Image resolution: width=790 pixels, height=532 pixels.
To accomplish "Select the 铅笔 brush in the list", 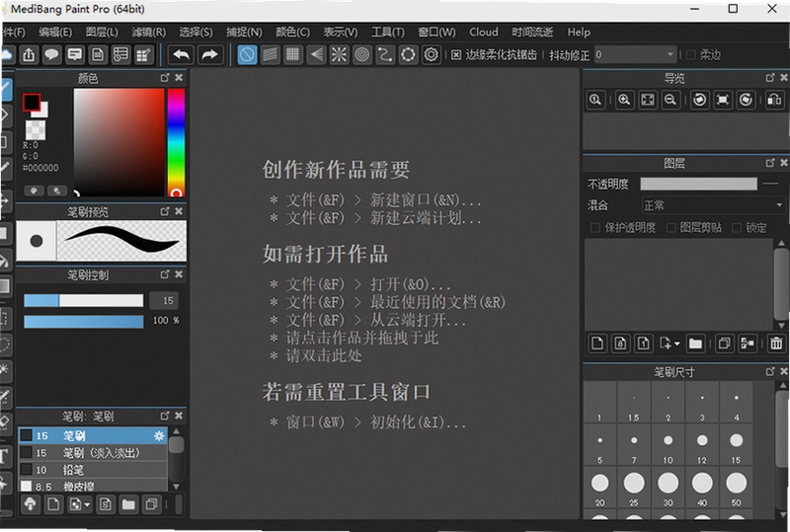I will [93, 470].
